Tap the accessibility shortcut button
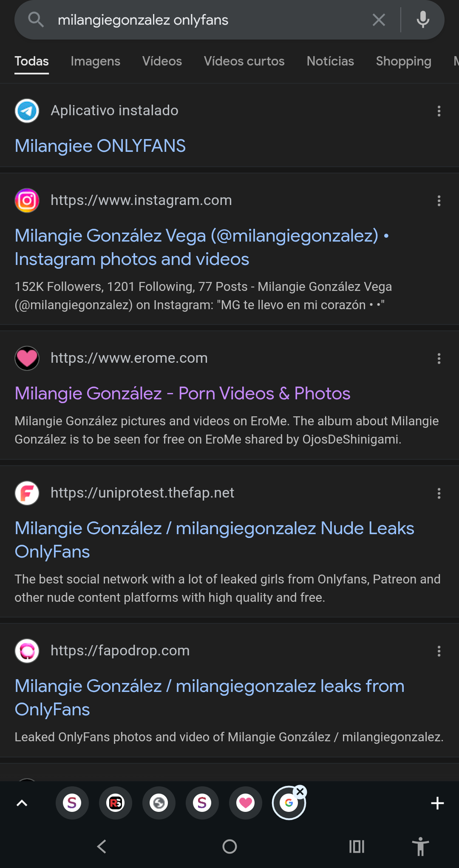The height and width of the screenshot is (868, 459). [x=420, y=846]
